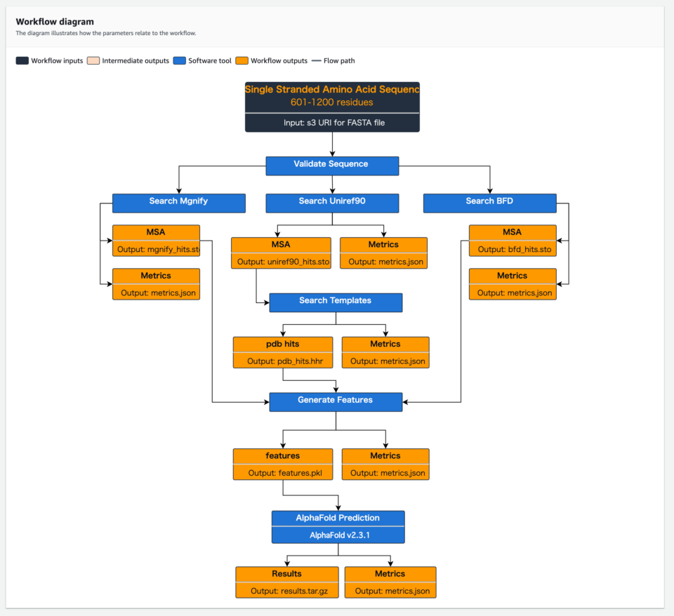
Task: Click the Search Mgnify tool node
Action: [x=179, y=203]
